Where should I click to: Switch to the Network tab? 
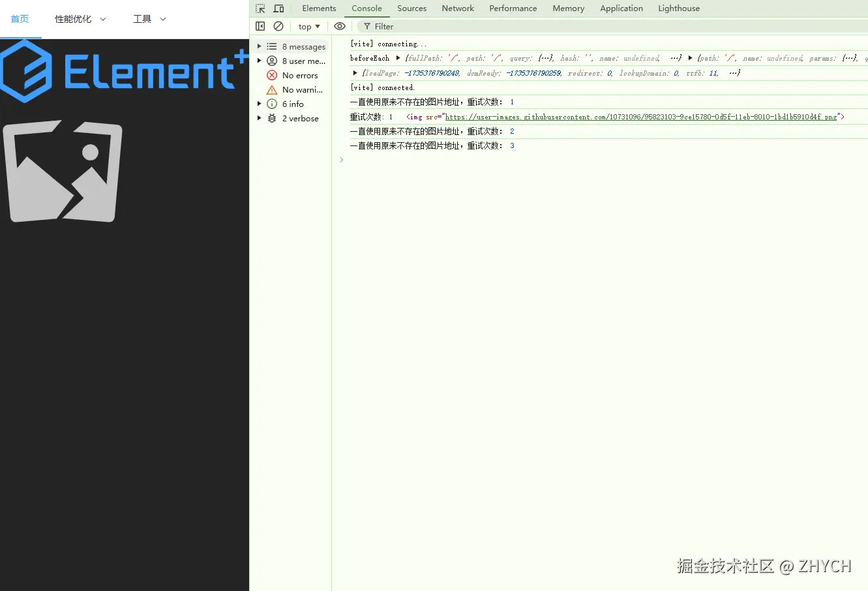(458, 8)
